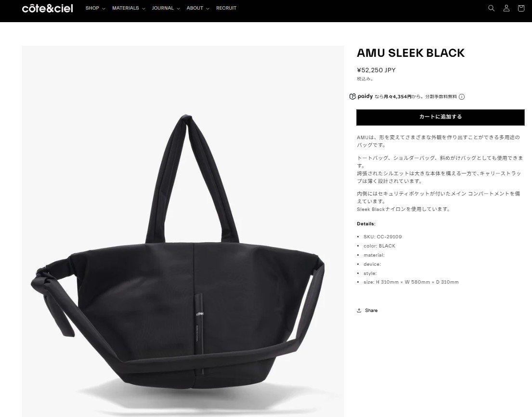Click the AMU bag product image

coord(183,231)
